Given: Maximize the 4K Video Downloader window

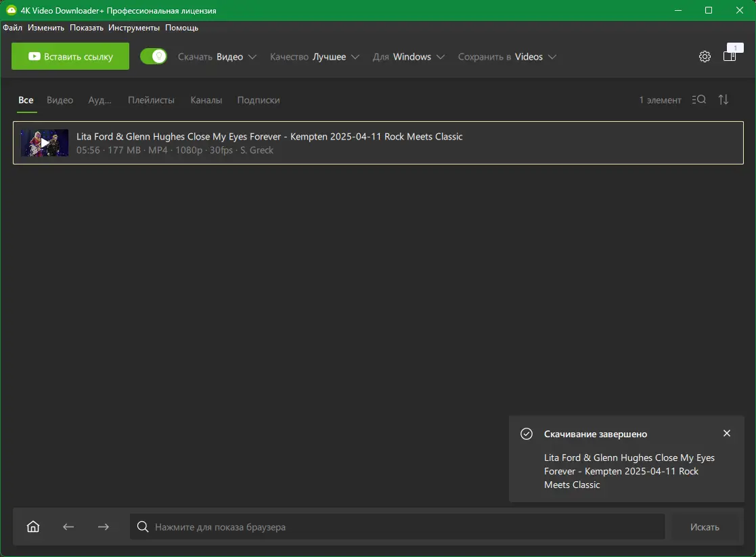Looking at the screenshot, I should pos(708,10).
